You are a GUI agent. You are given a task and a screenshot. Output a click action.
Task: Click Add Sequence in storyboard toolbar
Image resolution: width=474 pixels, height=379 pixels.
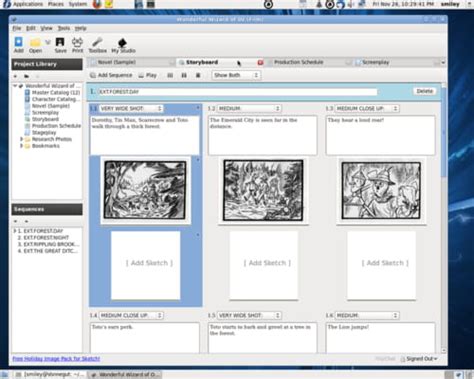coord(111,75)
